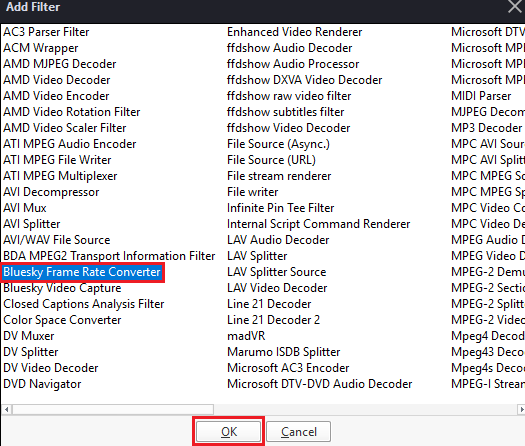Pick Line 21 Decoder
525x446 pixels.
(269, 304)
